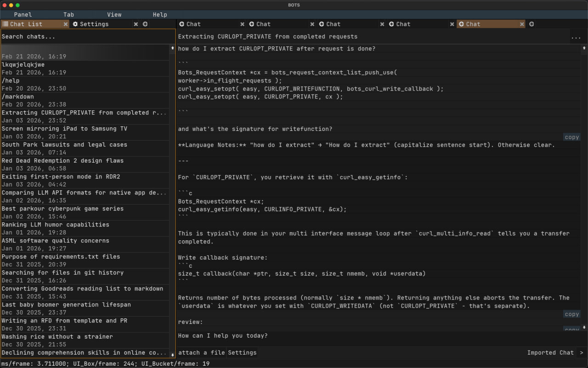Close the Settings tab with its x icon
This screenshot has height=368, width=588.
(136, 24)
